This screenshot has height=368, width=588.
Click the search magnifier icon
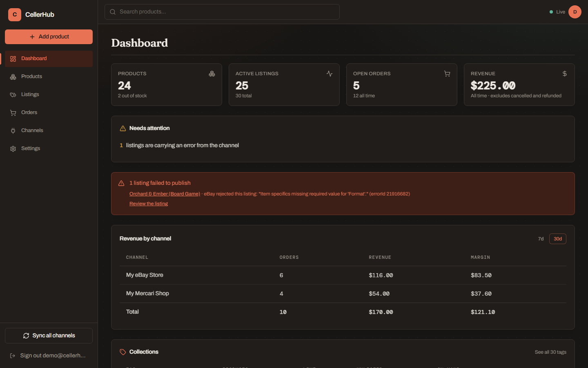(113, 12)
